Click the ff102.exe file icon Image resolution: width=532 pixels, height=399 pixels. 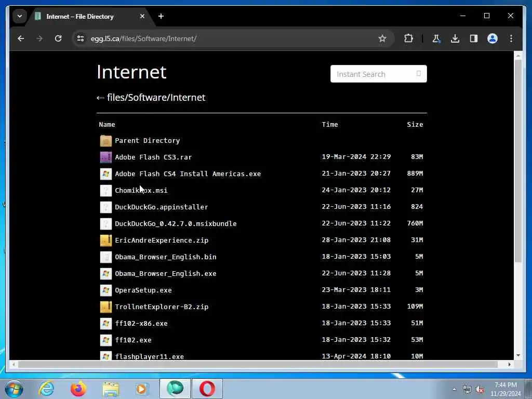[x=106, y=340]
